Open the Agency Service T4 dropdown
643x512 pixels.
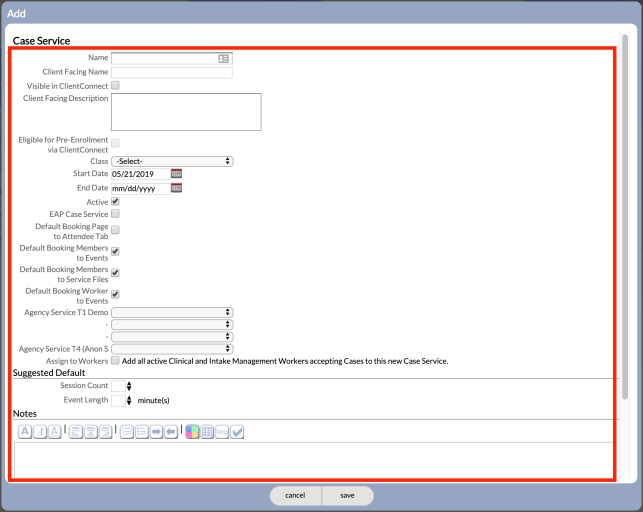(172, 349)
